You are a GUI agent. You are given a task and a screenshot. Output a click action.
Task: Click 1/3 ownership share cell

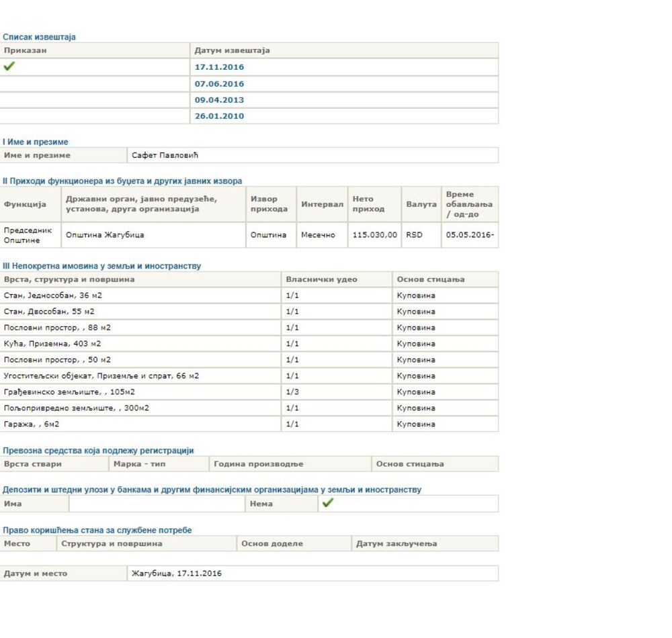click(x=292, y=392)
